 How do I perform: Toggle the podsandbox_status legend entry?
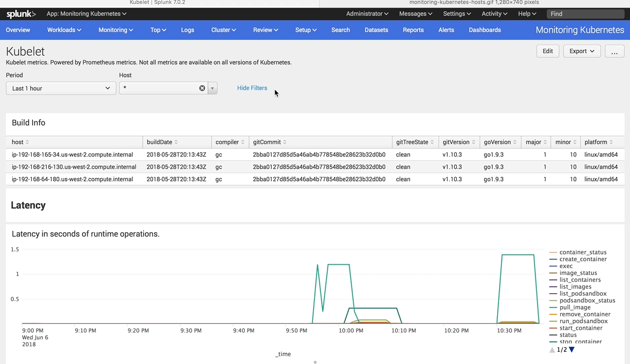point(583,301)
